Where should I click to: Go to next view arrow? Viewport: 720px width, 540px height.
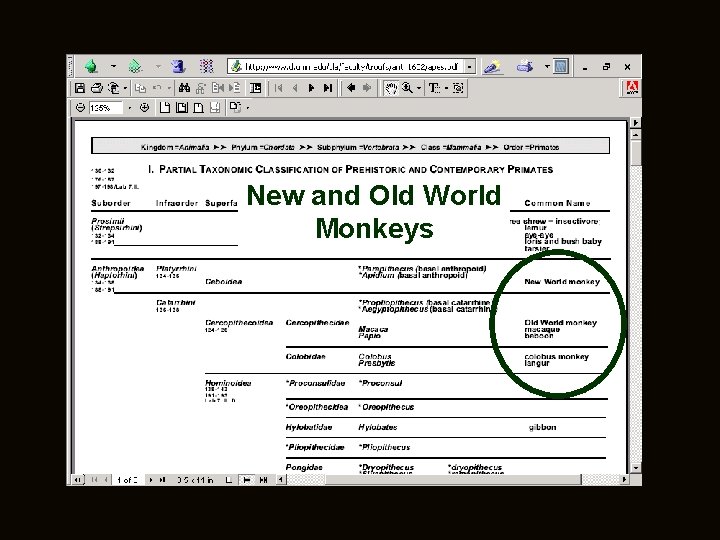(367, 88)
